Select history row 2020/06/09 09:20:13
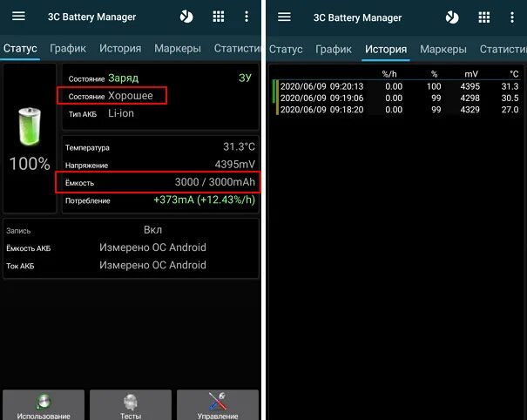 (x=398, y=86)
